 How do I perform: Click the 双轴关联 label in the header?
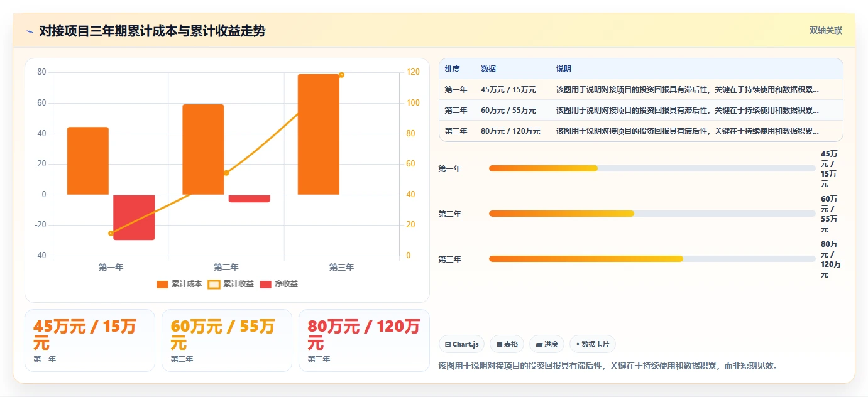pyautogui.click(x=825, y=31)
